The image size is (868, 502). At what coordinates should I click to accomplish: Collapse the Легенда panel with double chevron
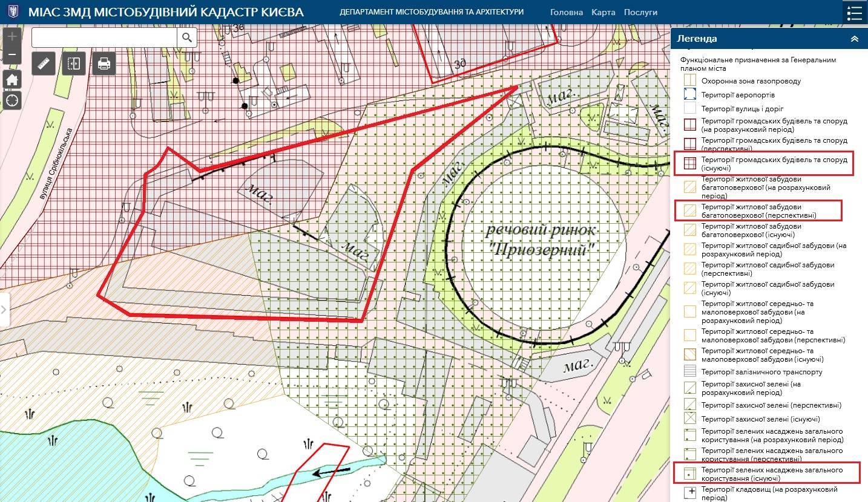pos(854,39)
